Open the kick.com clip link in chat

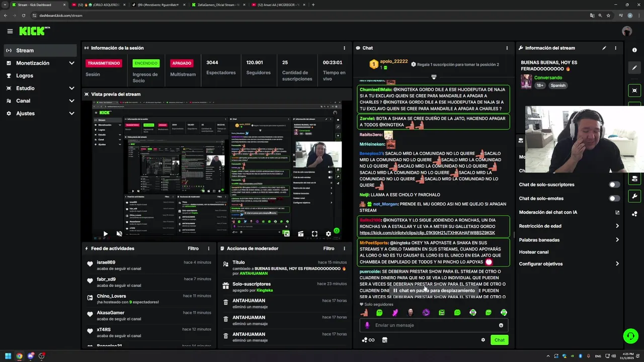click(427, 233)
